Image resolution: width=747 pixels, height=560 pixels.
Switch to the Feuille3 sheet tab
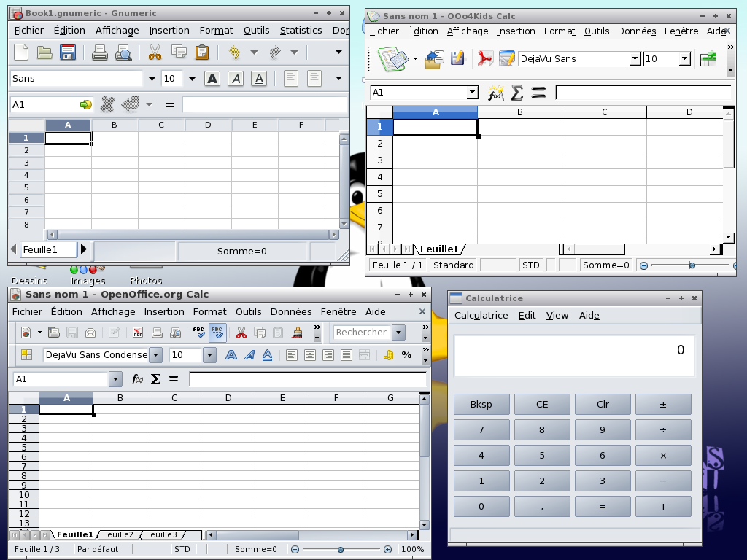[x=161, y=534]
